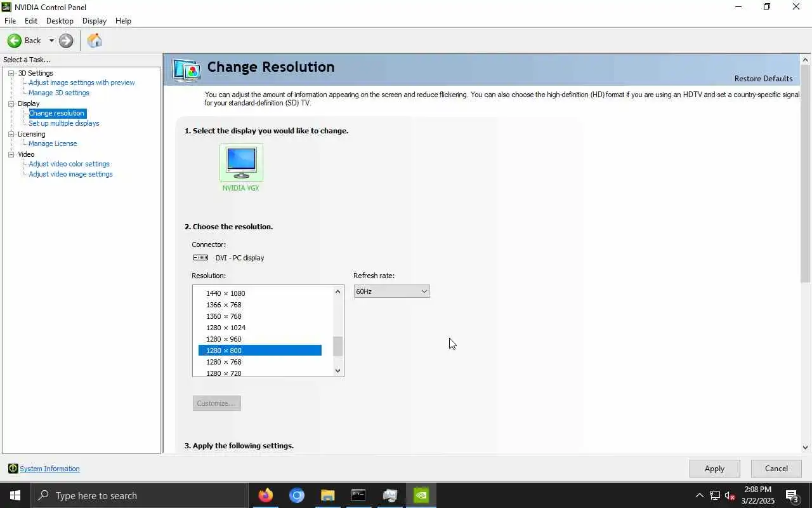Open Manage 3D settings
Screen dimensions: 812x508
coord(59,93)
